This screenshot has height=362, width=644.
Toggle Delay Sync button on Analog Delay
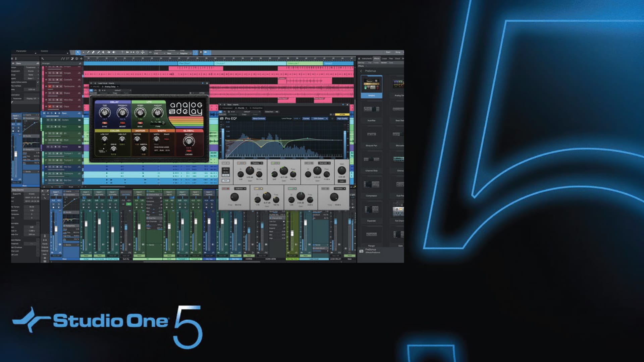click(x=105, y=123)
